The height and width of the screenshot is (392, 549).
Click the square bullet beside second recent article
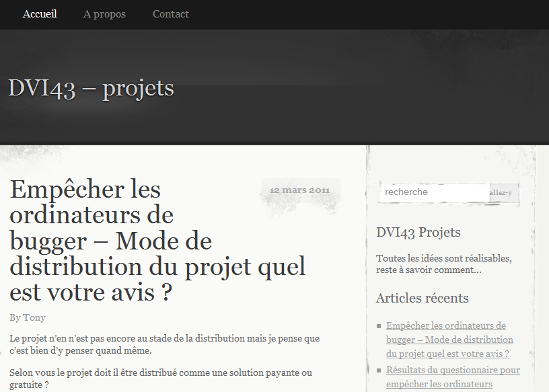click(377, 370)
